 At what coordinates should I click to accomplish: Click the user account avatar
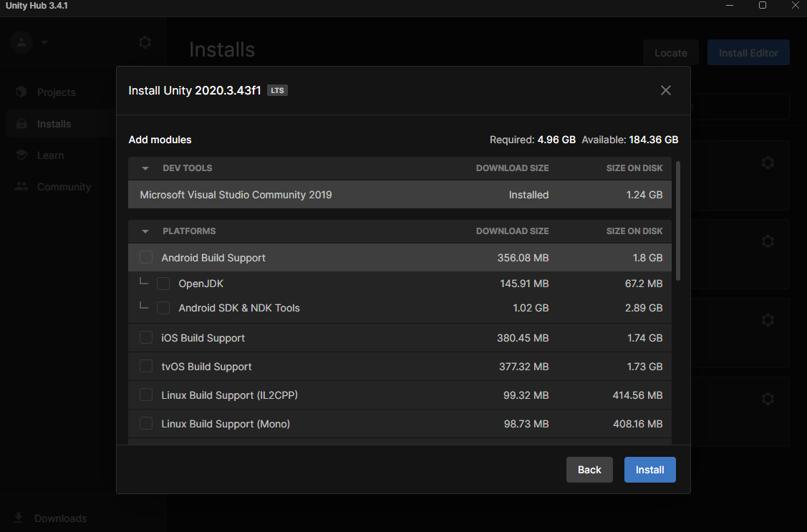point(21,42)
